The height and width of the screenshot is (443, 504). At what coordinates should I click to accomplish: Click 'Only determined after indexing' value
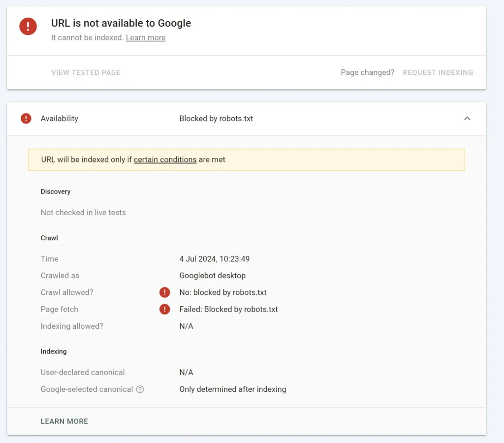point(233,389)
